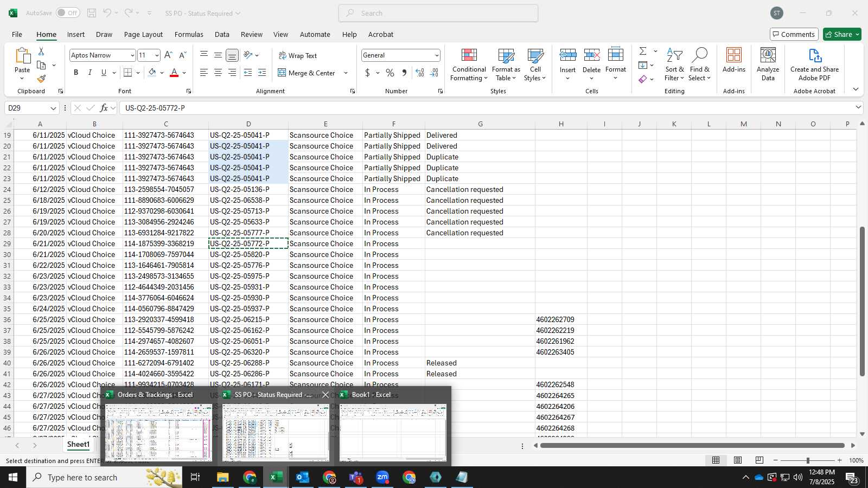The height and width of the screenshot is (488, 868).
Task: Select the Format Painter brush
Action: coord(41,79)
